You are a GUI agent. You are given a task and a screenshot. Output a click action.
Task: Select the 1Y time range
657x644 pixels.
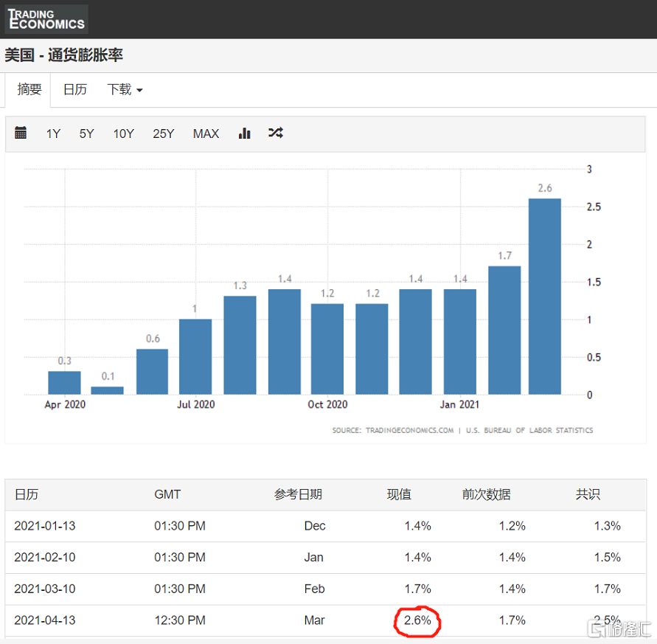point(53,134)
